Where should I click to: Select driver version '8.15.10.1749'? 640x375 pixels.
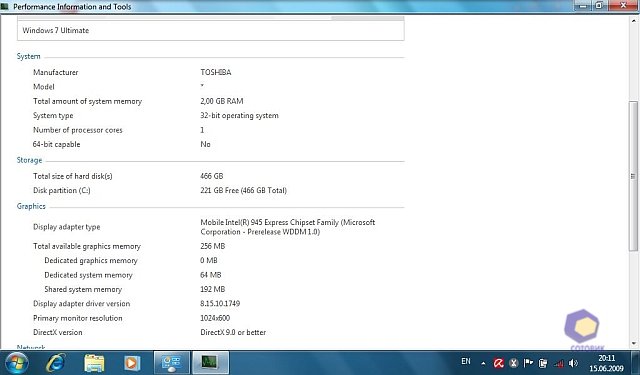220,304
